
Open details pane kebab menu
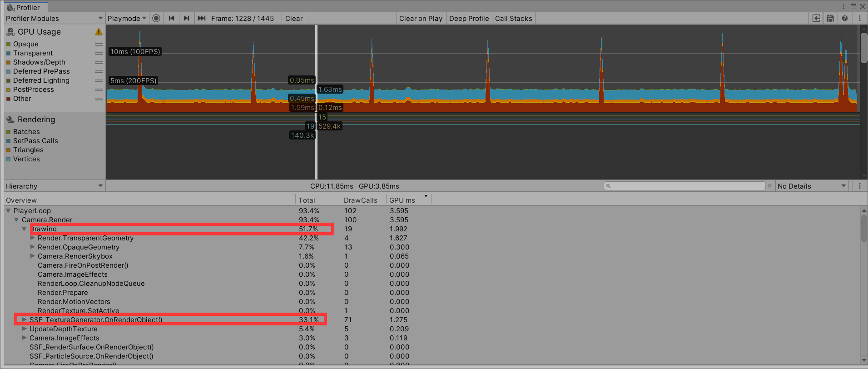coord(860,186)
